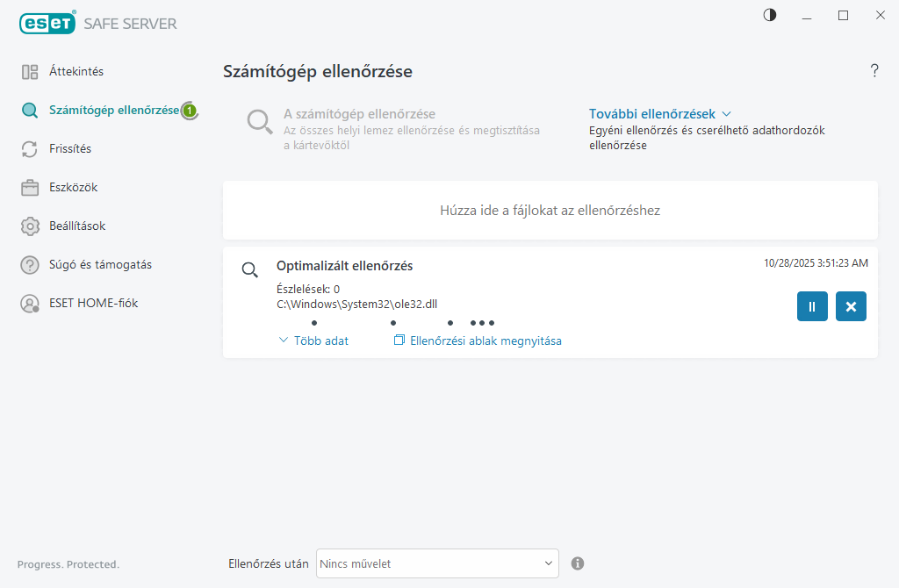Expand Több adat scan details
The height and width of the screenshot is (588, 899).
[x=313, y=341]
